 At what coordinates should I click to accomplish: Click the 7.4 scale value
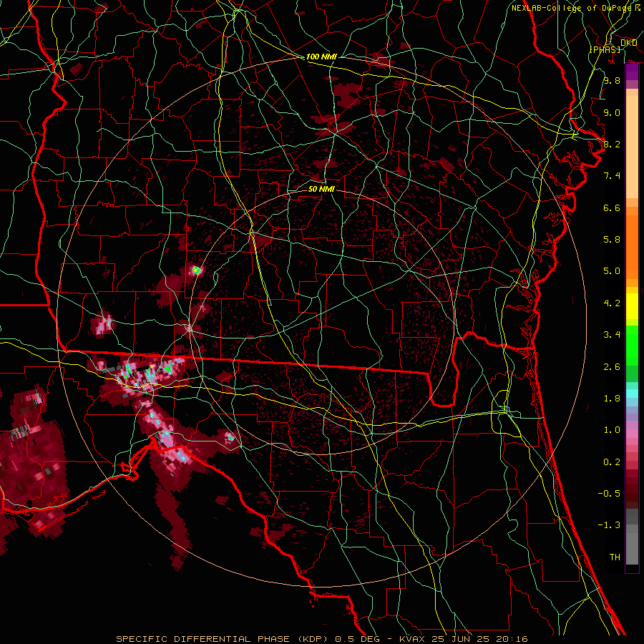[612, 176]
